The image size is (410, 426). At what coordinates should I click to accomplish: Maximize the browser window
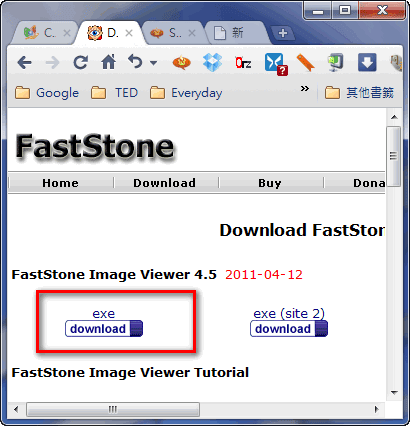[x=345, y=11]
